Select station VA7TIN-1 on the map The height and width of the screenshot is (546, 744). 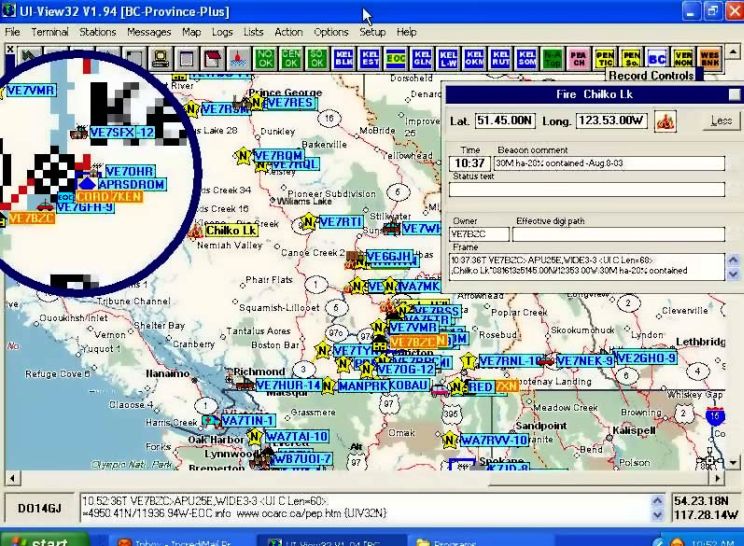(248, 421)
